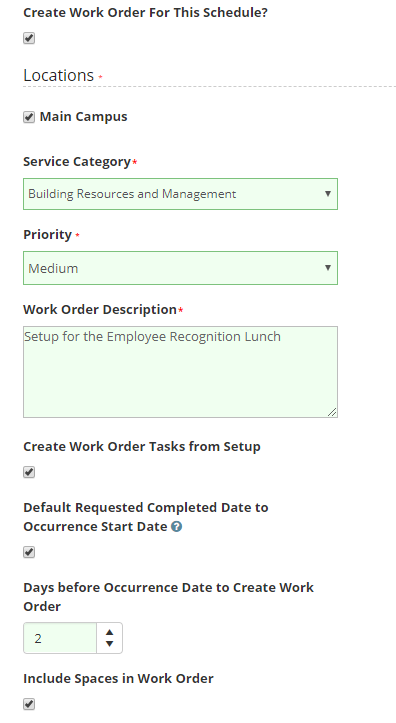Image resolution: width=396 pixels, height=723 pixels.
Task: Increase days value with the up arrow
Action: point(109,632)
